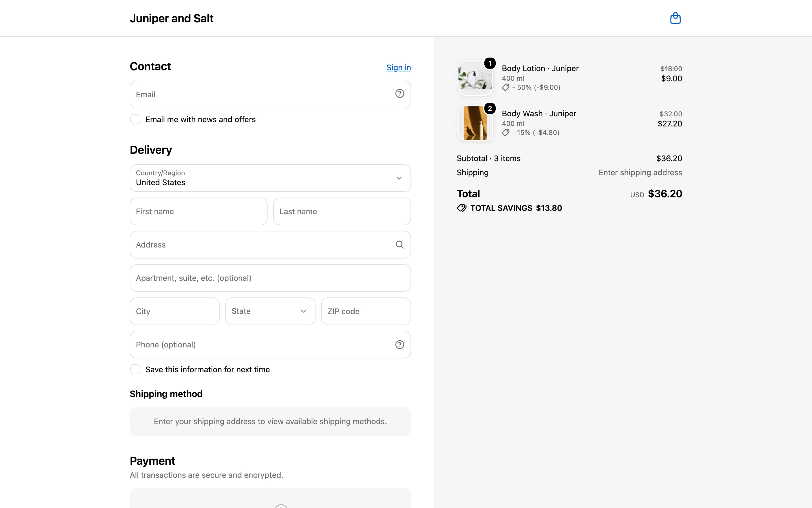Click the Subtotal · 3 items label
This screenshot has width=812, height=508.
tap(489, 158)
